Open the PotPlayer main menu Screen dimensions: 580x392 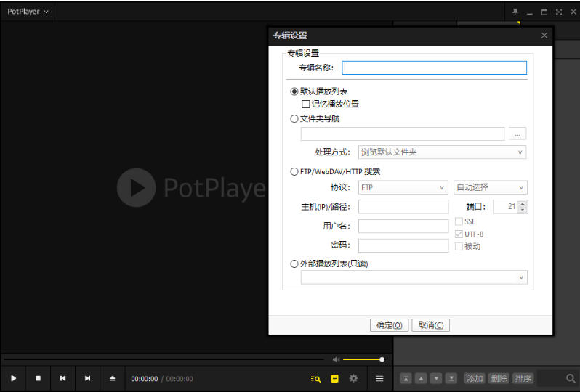(x=28, y=12)
